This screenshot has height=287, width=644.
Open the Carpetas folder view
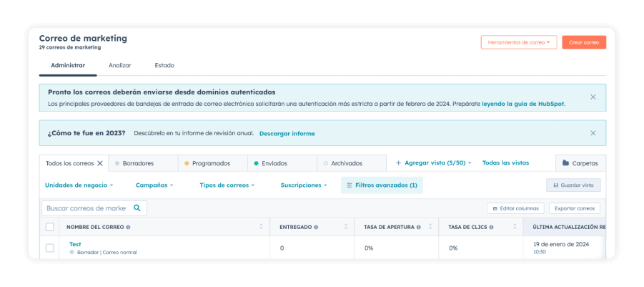click(x=580, y=163)
